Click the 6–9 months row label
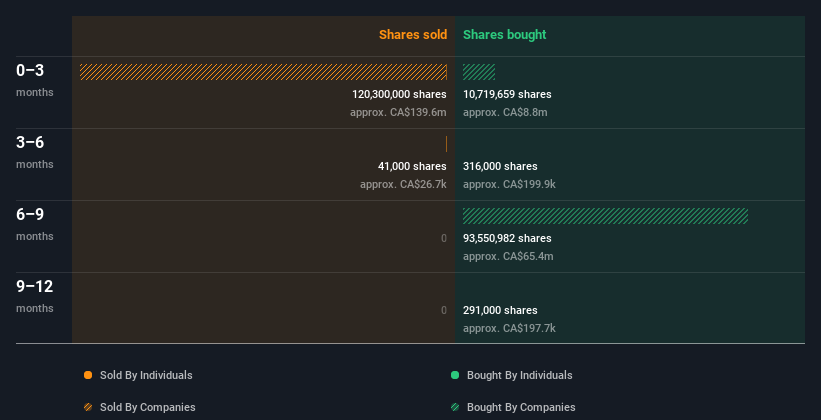 tap(35, 224)
